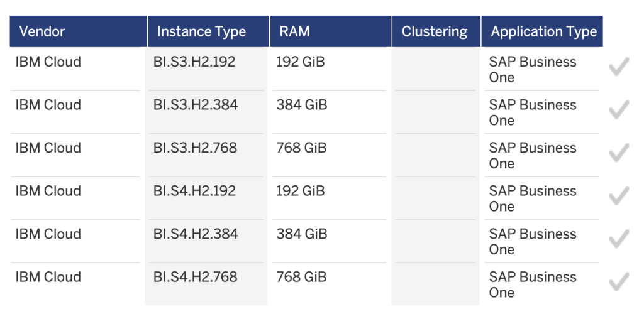Sort by the Clustering column header
Image resolution: width=644 pixels, height=314 pixels.
pyautogui.click(x=436, y=31)
